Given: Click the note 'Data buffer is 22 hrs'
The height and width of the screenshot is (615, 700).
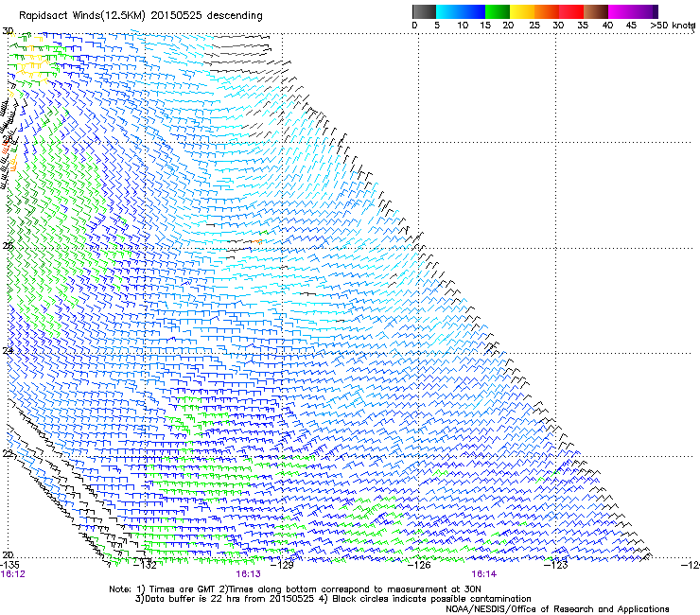Looking at the screenshot, I should pyautogui.click(x=186, y=599).
